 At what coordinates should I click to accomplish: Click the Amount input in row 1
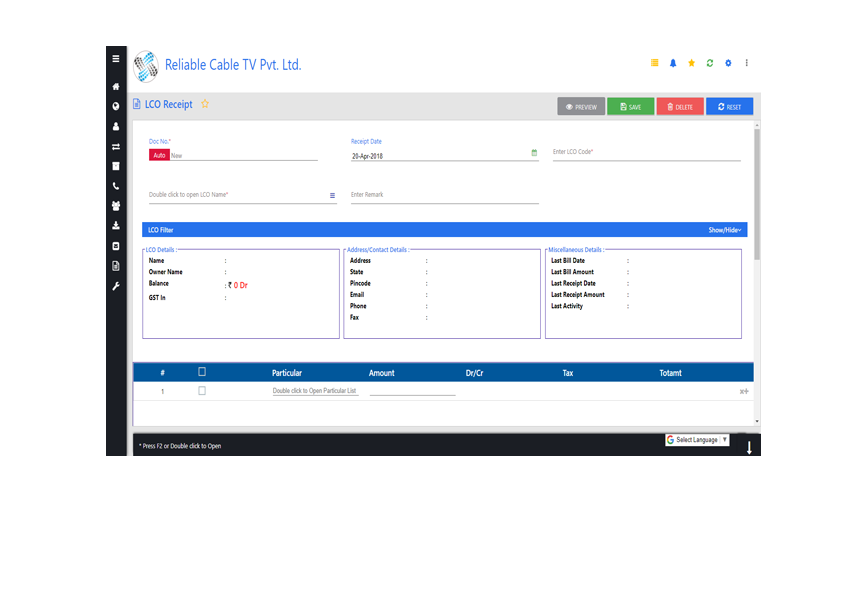pyautogui.click(x=412, y=390)
